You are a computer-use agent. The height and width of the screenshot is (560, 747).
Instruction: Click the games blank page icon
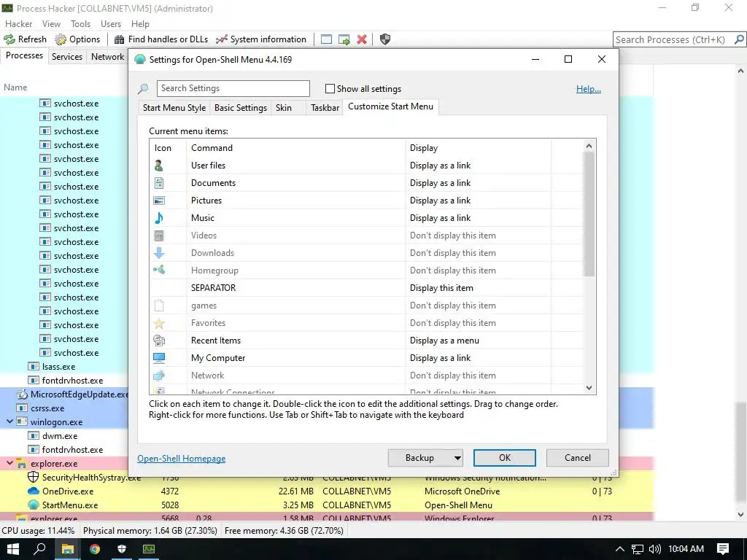[x=159, y=306]
